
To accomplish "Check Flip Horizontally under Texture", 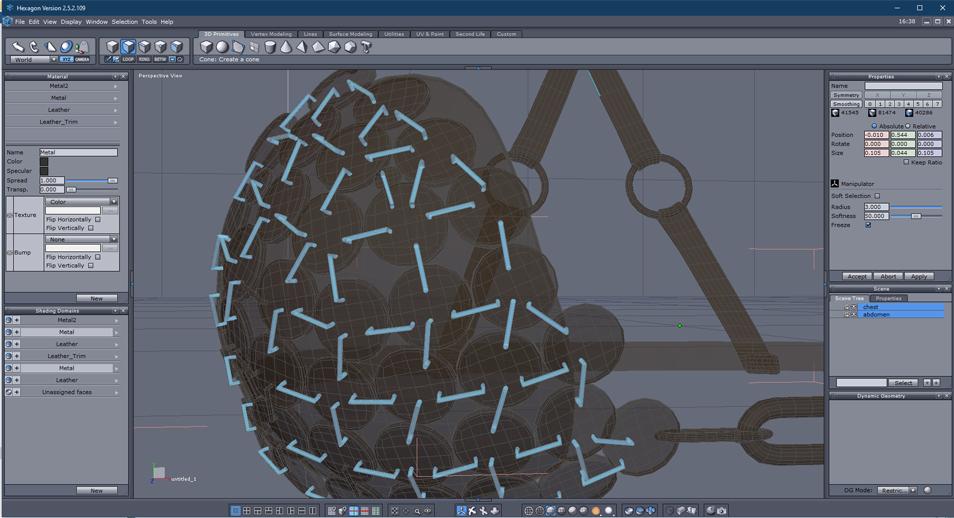I will pyautogui.click(x=98, y=219).
